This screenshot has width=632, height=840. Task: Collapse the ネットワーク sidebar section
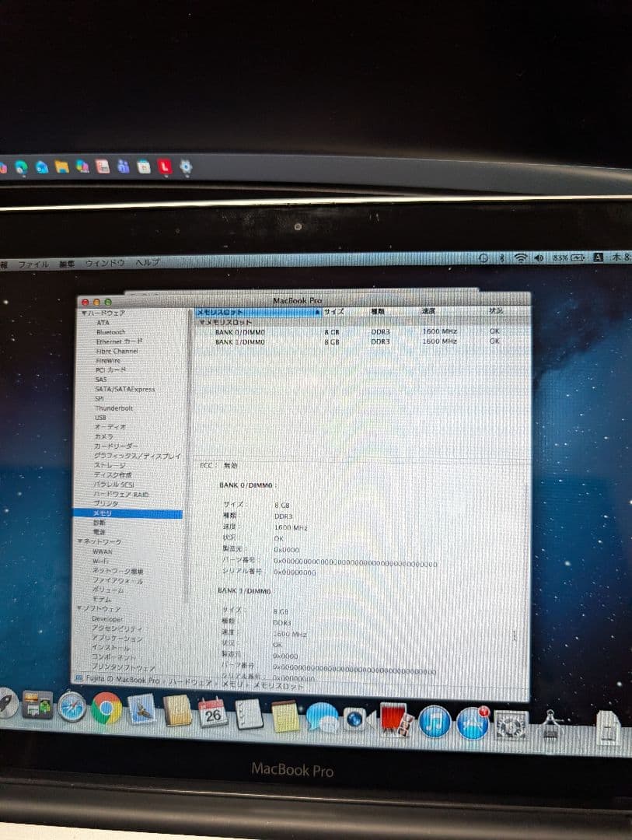pyautogui.click(x=80, y=540)
